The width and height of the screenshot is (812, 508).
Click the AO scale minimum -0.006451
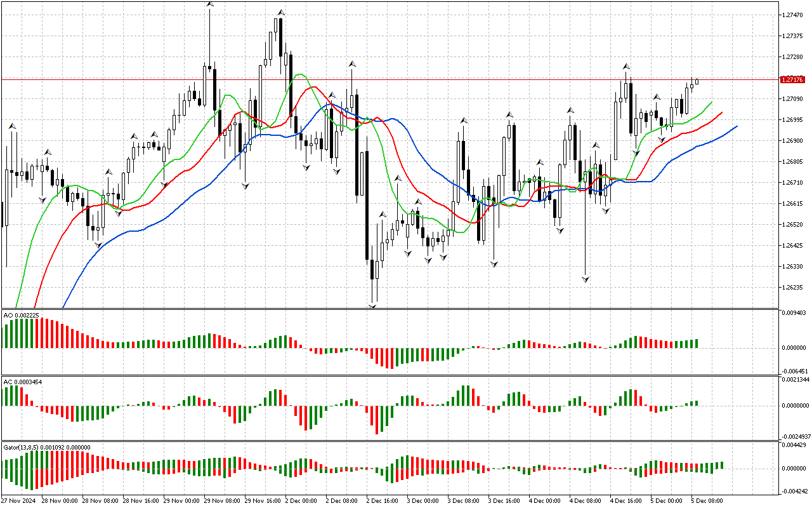tap(794, 371)
